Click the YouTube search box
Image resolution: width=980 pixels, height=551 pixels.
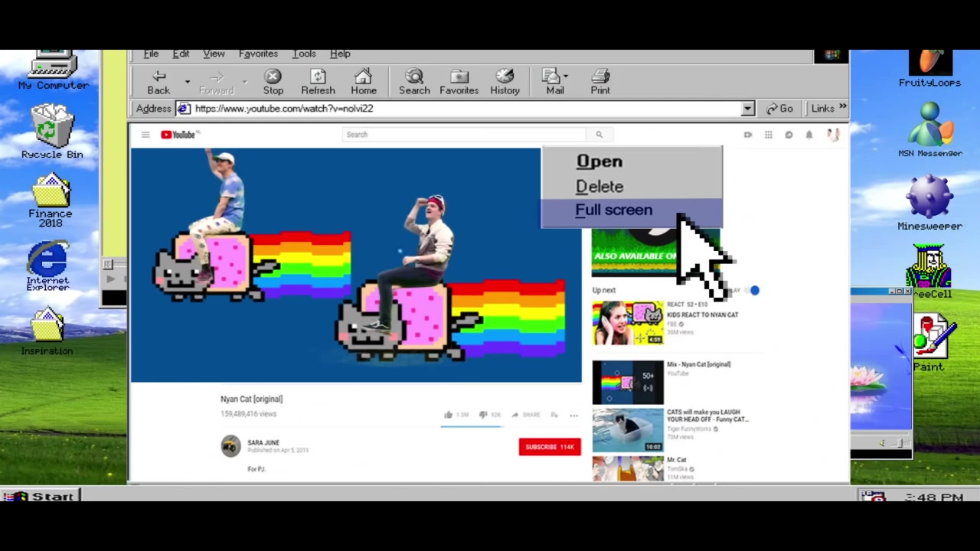tap(464, 135)
